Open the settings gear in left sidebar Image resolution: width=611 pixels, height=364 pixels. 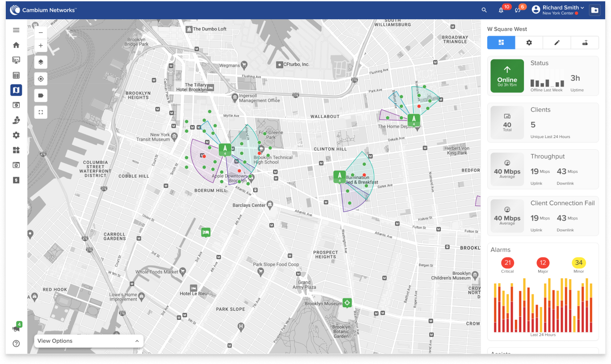pyautogui.click(x=16, y=135)
